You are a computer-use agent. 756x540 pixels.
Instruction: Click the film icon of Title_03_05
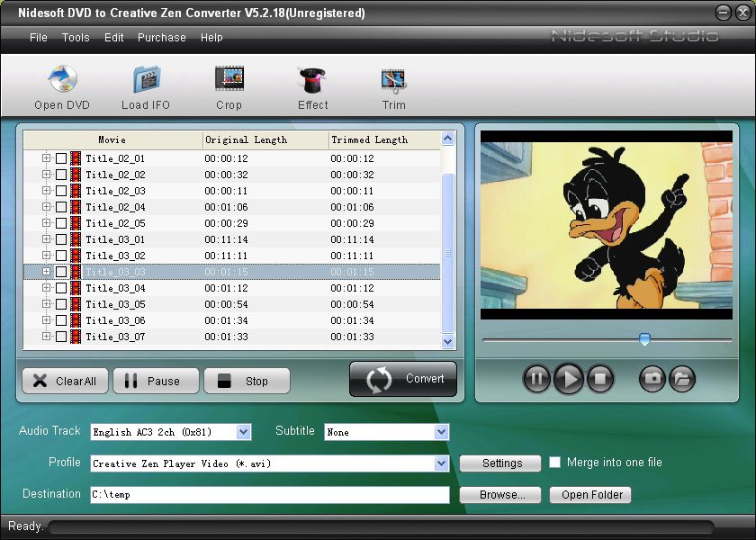tap(76, 304)
